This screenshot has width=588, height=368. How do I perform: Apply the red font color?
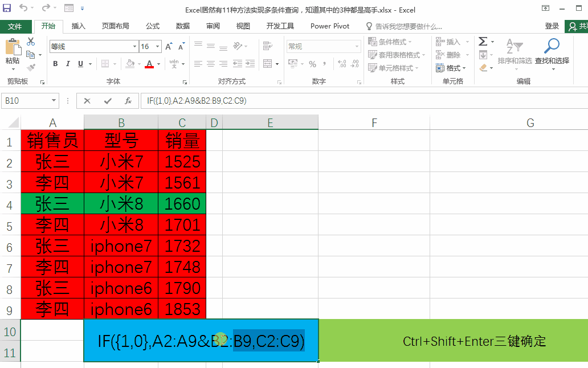click(x=150, y=64)
